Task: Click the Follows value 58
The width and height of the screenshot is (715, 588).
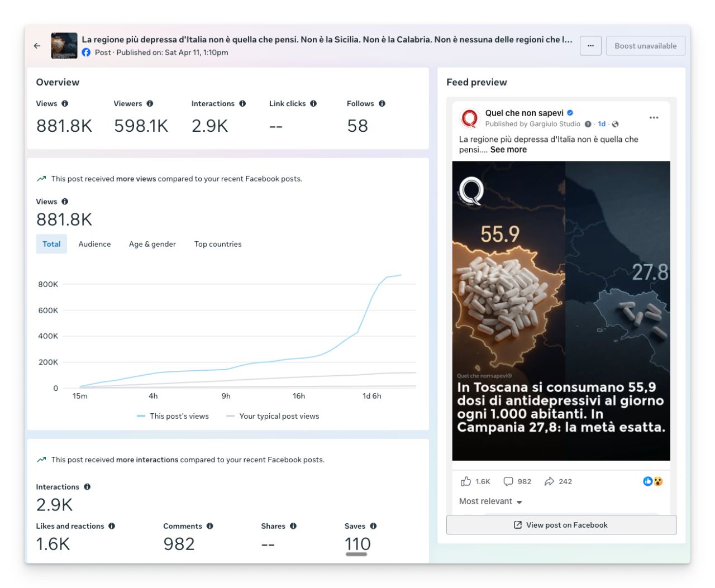Action: click(357, 126)
